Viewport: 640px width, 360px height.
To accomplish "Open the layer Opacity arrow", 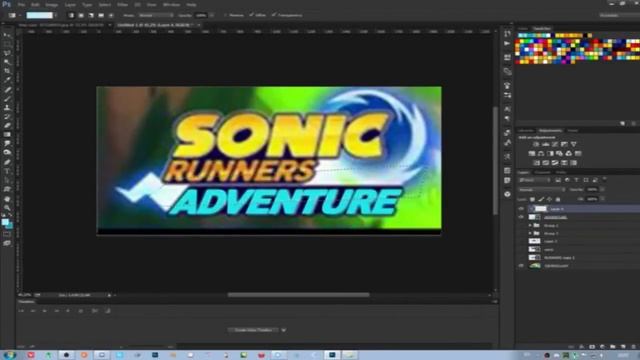I will [602, 190].
